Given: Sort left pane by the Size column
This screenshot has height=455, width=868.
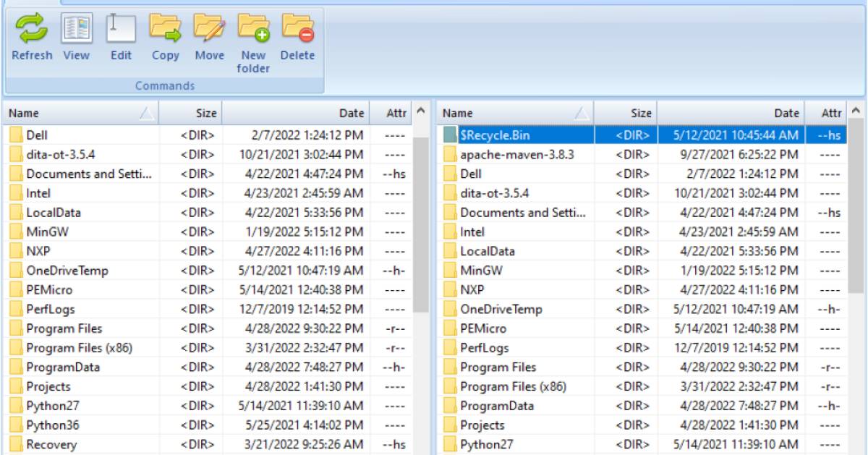Looking at the screenshot, I should coord(205,113).
